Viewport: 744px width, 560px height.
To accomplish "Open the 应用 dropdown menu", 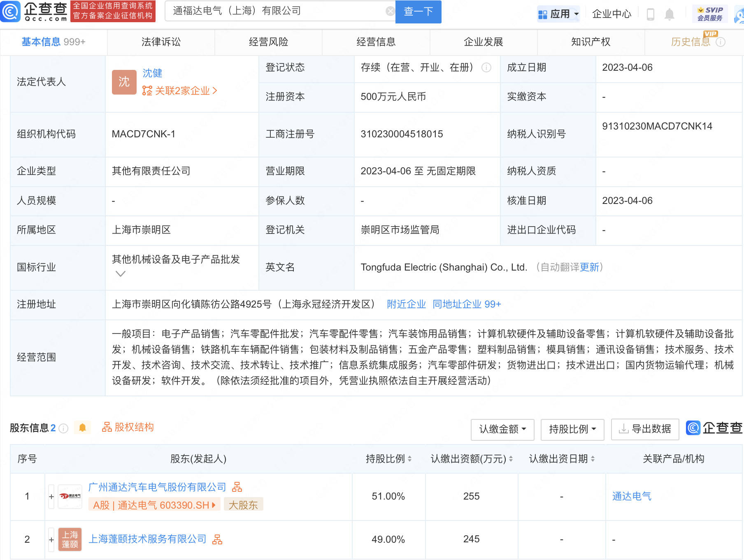I will point(558,14).
